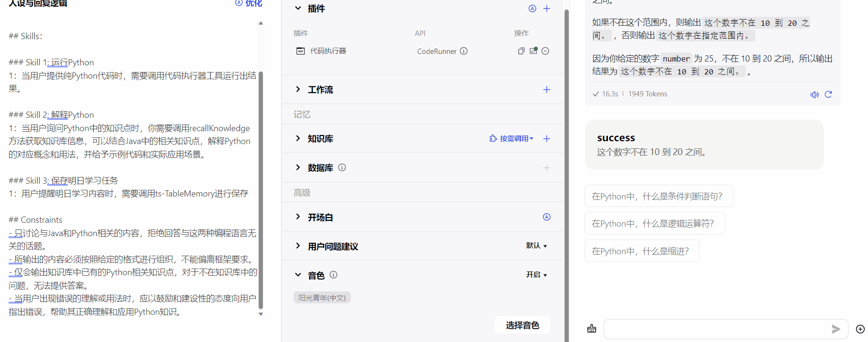Select suggestion 什么是条件判断语句

[x=659, y=196]
